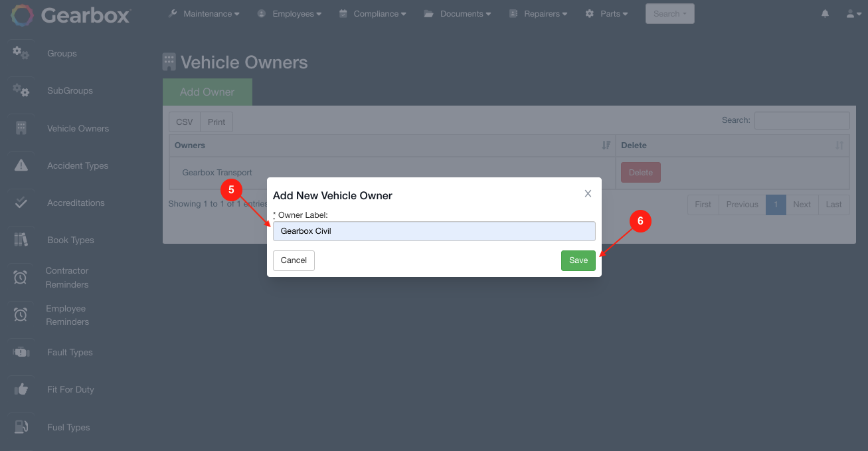Open Fault Types in the sidebar
Viewport: 868px width, 451px height.
[x=70, y=352]
